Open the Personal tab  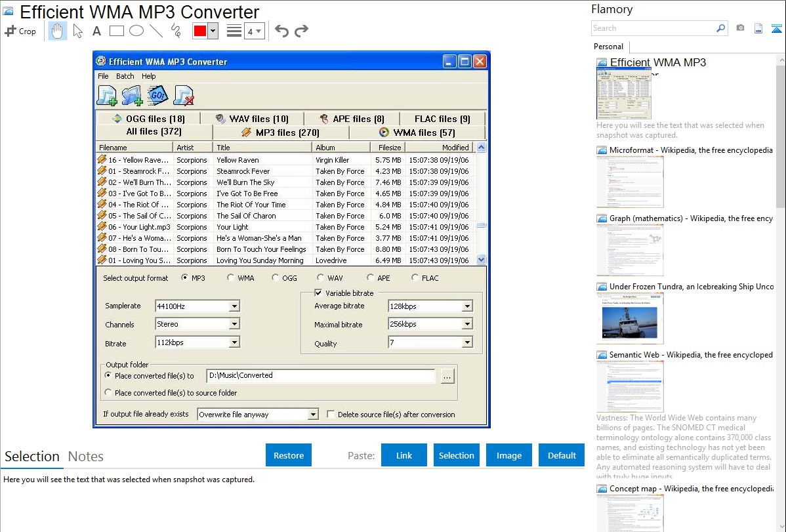(x=608, y=47)
